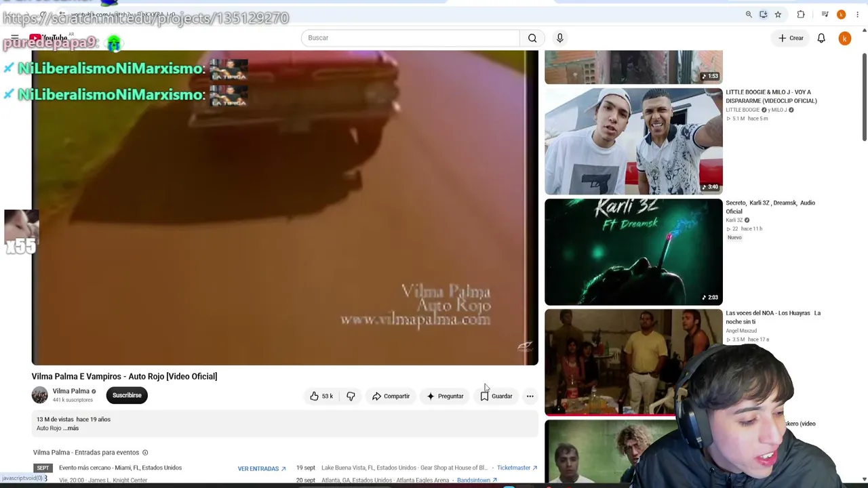
Task: Click the video title 'Vilma Palma E Vampiros - Auto Rojo'
Action: tap(124, 376)
